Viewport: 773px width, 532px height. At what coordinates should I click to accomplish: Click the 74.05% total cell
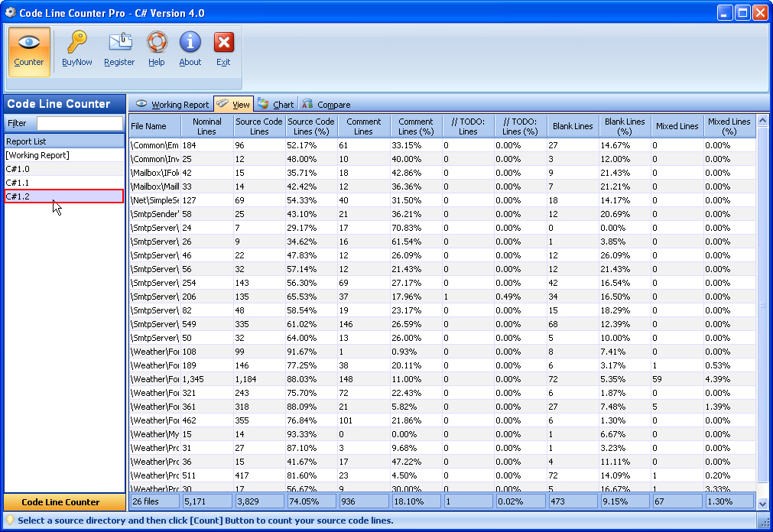point(311,501)
